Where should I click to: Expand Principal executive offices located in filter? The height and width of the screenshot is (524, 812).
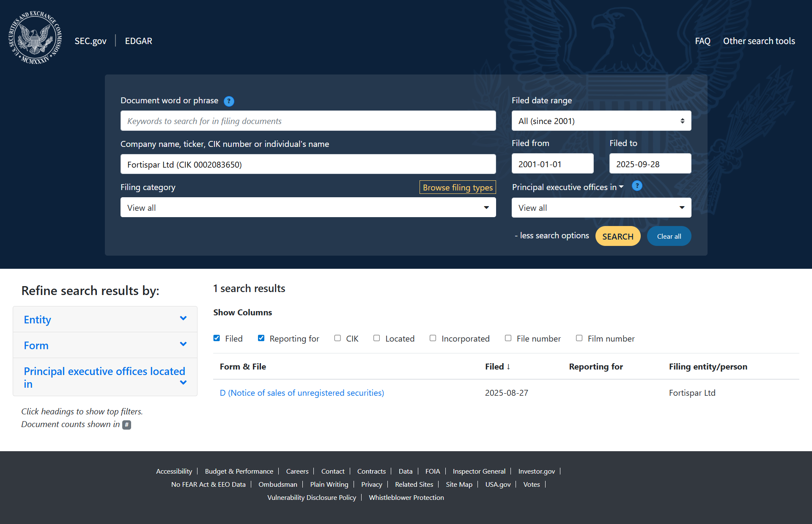click(105, 377)
